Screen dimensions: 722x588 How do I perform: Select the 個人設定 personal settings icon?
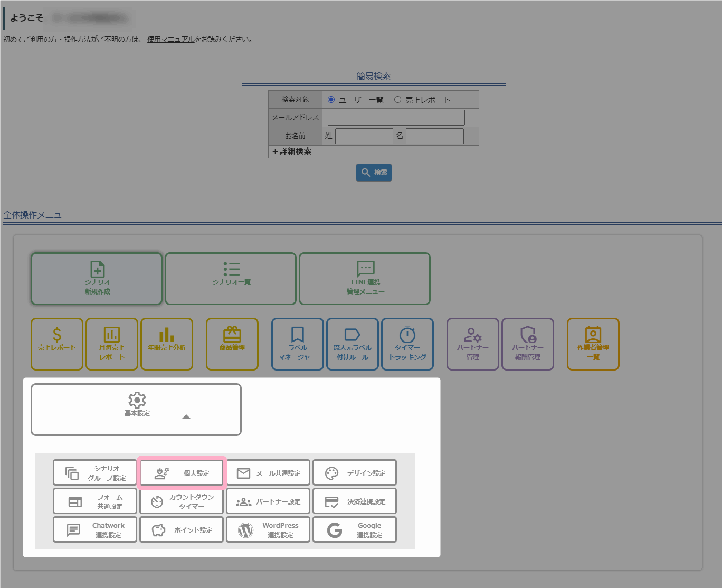(x=181, y=472)
